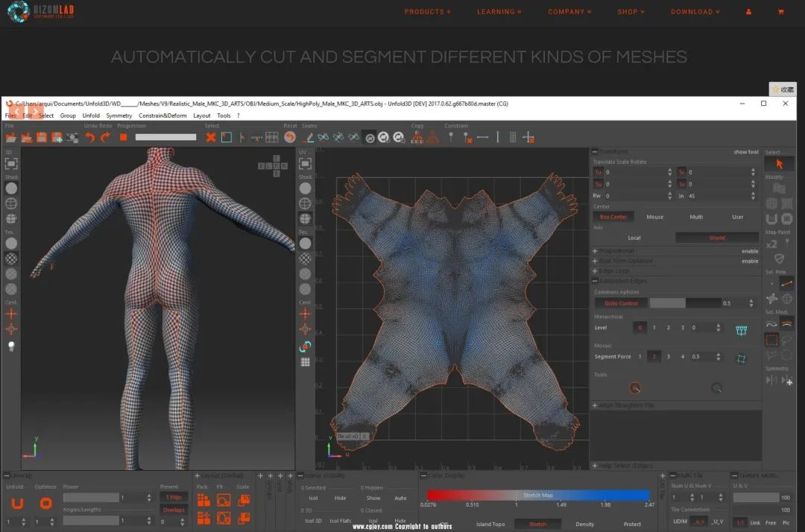This screenshot has width=805, height=532.
Task: Select Segment Force value 3
Action: click(668, 357)
